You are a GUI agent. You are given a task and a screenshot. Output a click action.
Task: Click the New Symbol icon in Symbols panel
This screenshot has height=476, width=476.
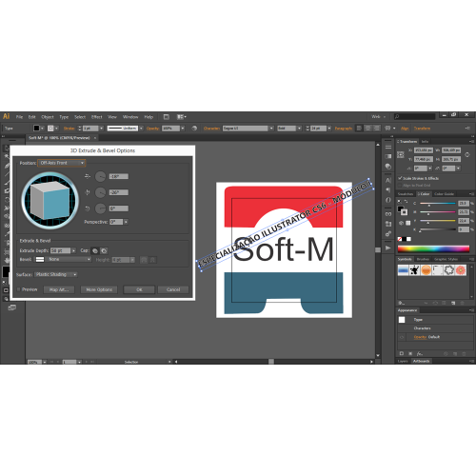pos(453,303)
